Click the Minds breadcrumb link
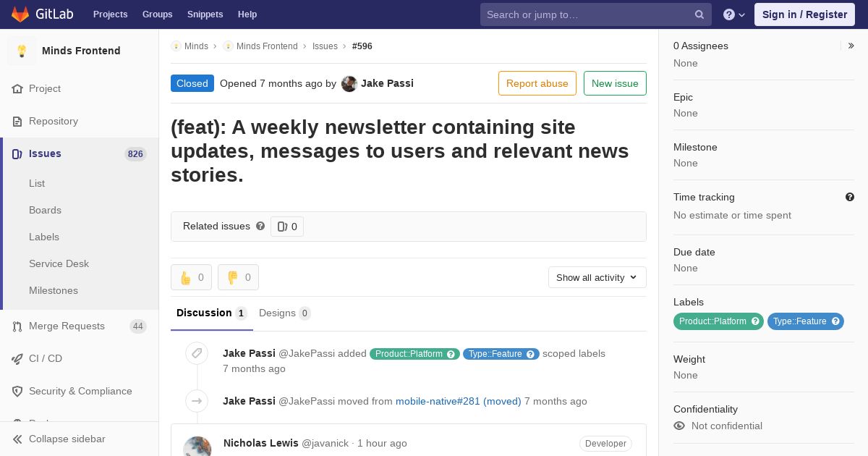This screenshot has height=456, width=868. [x=196, y=46]
